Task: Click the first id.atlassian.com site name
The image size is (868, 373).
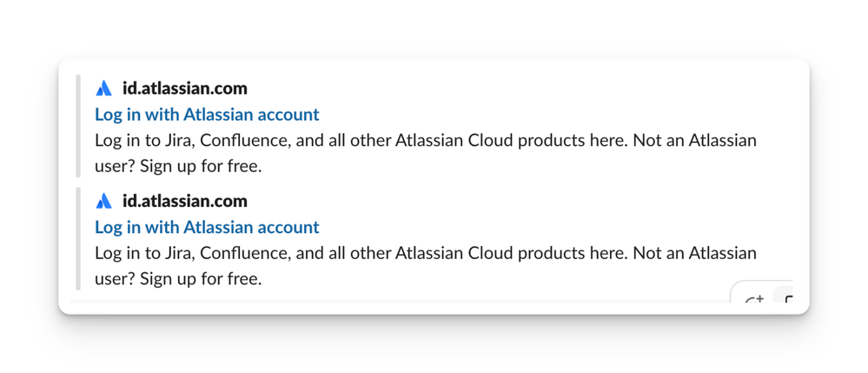Action: (185, 88)
